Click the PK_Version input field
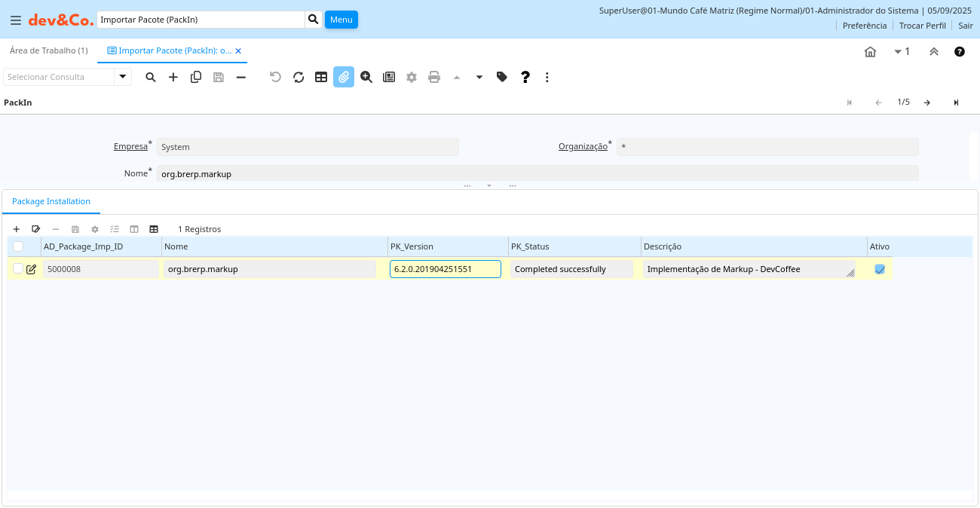 pyautogui.click(x=445, y=269)
